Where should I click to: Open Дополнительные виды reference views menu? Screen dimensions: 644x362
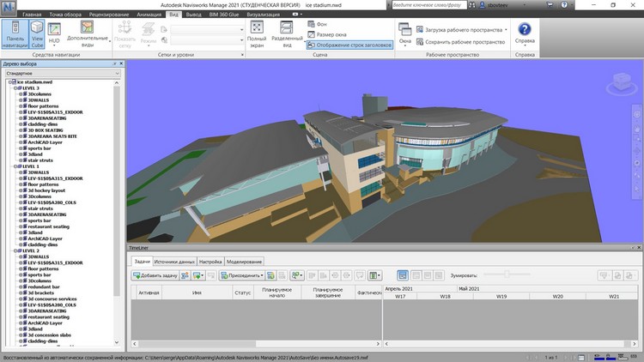[88, 34]
